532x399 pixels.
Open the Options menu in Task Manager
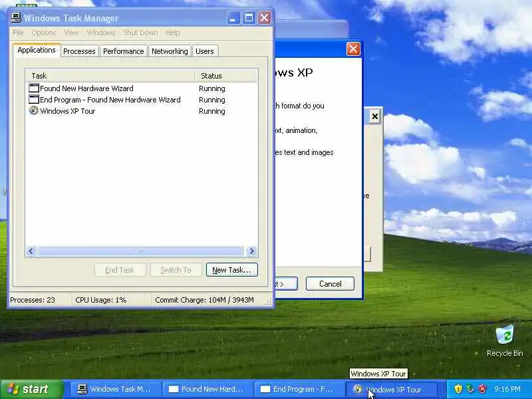coord(43,33)
